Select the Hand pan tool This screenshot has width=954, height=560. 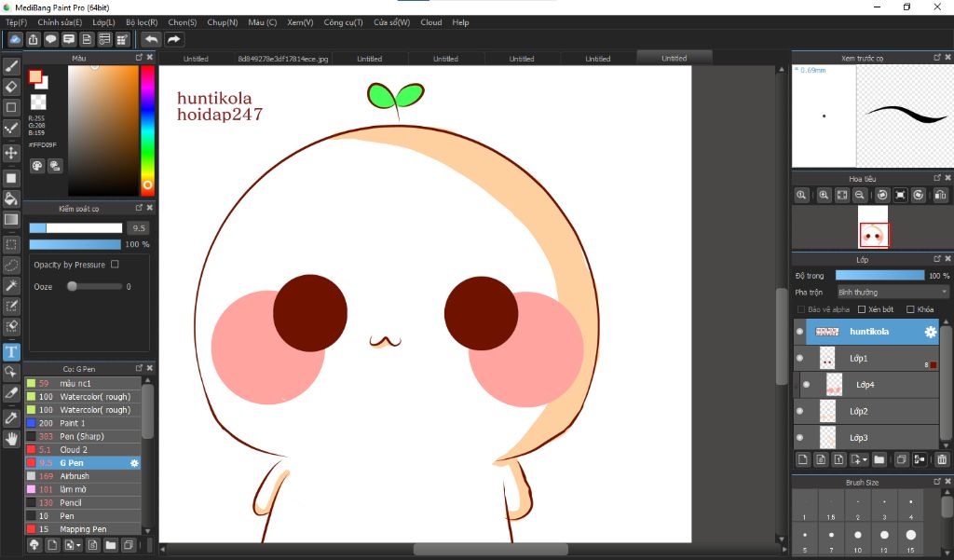pyautogui.click(x=11, y=438)
